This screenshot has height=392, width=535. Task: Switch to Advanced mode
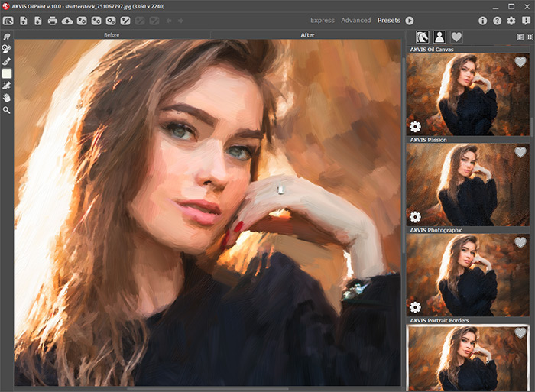pyautogui.click(x=355, y=21)
